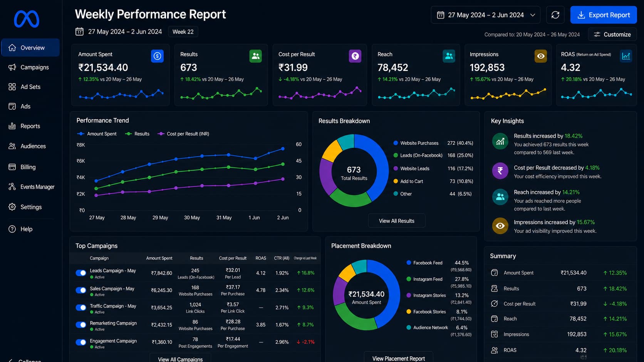Click the Cost per Result icon in Summary
The width and height of the screenshot is (644, 362).
pos(495,304)
